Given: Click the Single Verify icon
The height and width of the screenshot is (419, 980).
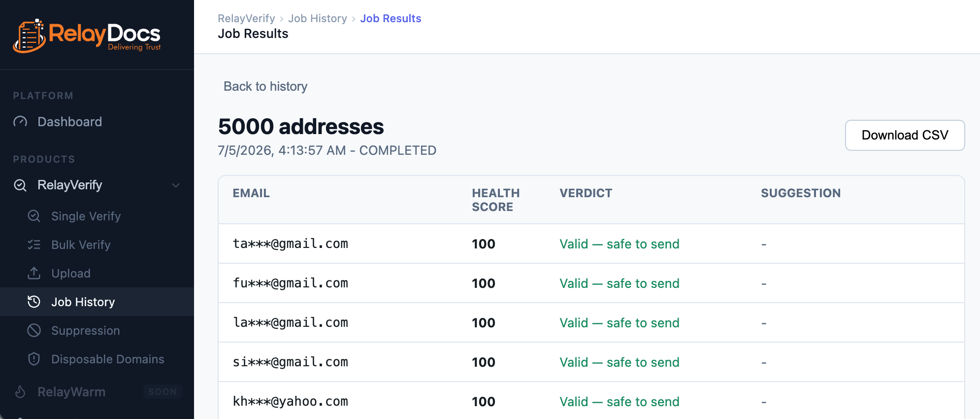Looking at the screenshot, I should click(x=34, y=216).
